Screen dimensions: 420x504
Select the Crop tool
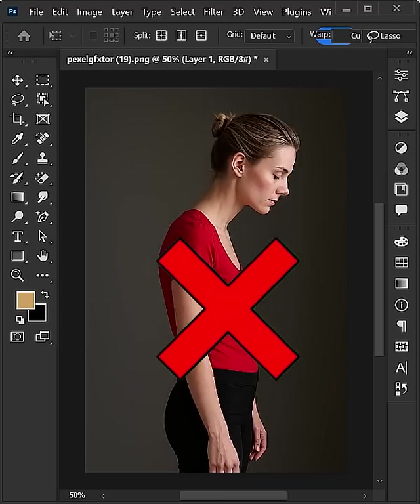coord(18,119)
